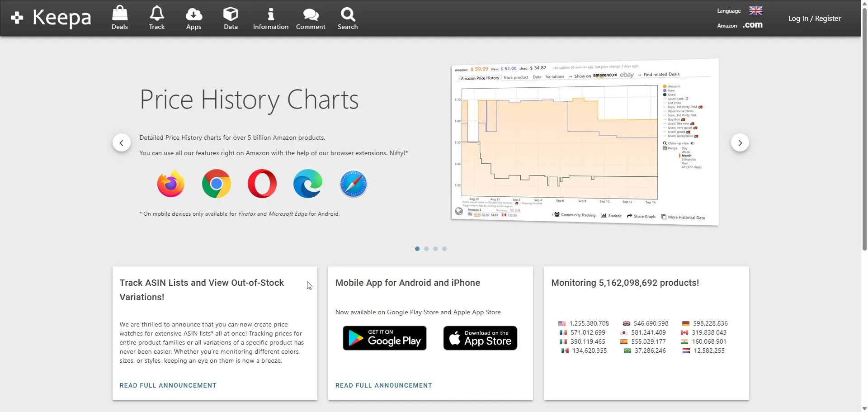Open Apps from the top navigation
The image size is (868, 412).
click(x=193, y=14)
